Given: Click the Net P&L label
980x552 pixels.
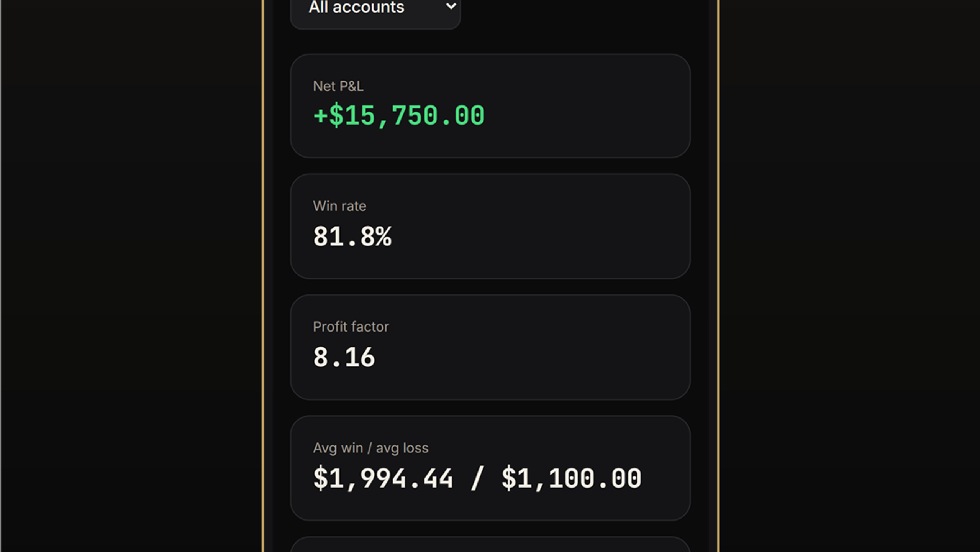Looking at the screenshot, I should [338, 86].
